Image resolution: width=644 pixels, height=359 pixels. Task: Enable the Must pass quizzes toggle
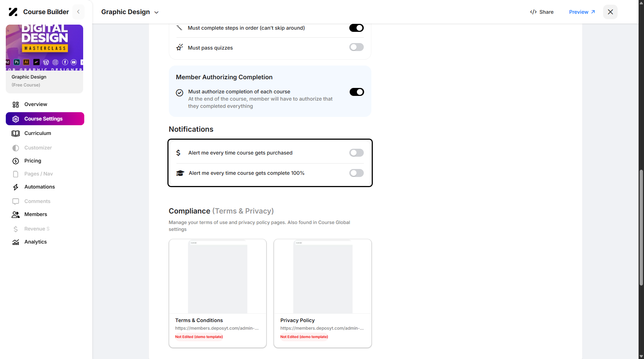tap(356, 47)
